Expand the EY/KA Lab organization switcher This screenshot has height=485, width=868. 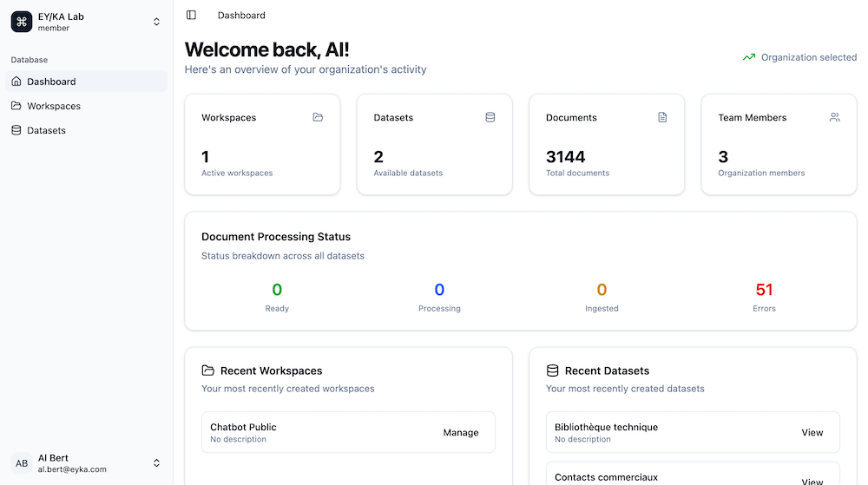coord(156,22)
